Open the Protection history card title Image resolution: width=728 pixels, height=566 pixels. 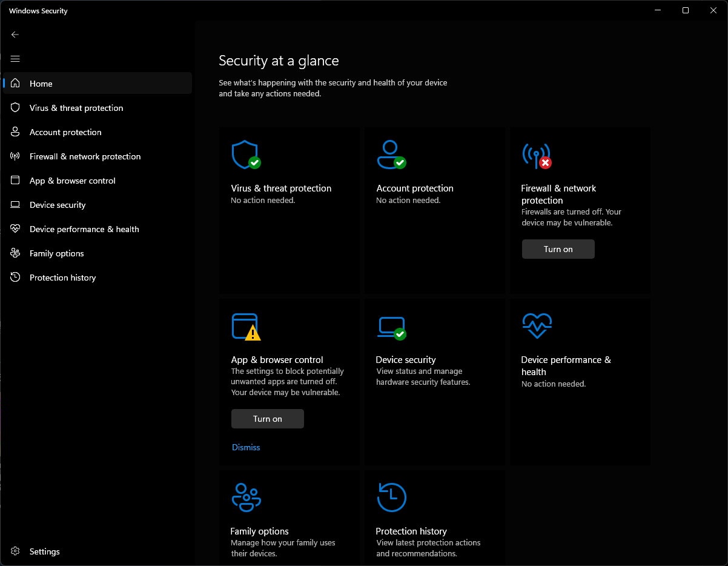tap(411, 531)
